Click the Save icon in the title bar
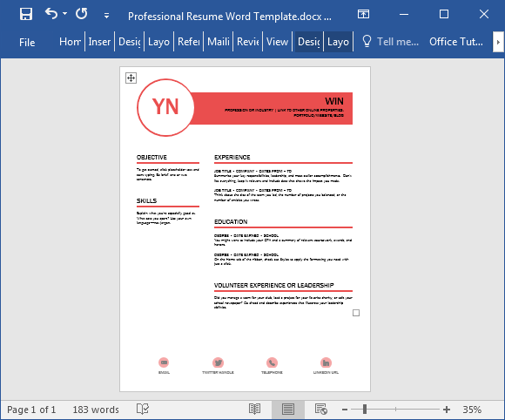The width and height of the screenshot is (505, 420). point(26,14)
